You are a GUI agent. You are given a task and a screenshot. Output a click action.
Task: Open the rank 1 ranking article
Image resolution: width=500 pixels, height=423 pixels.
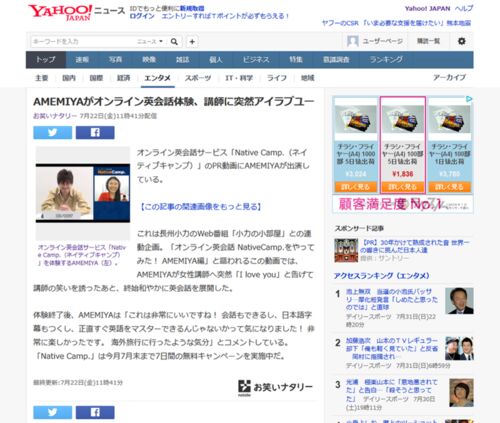392,299
